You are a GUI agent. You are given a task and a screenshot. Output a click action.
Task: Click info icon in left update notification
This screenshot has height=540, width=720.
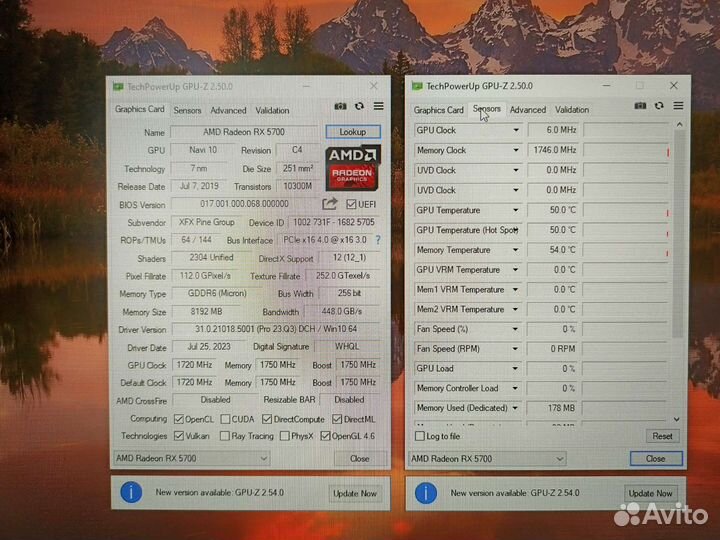131,492
